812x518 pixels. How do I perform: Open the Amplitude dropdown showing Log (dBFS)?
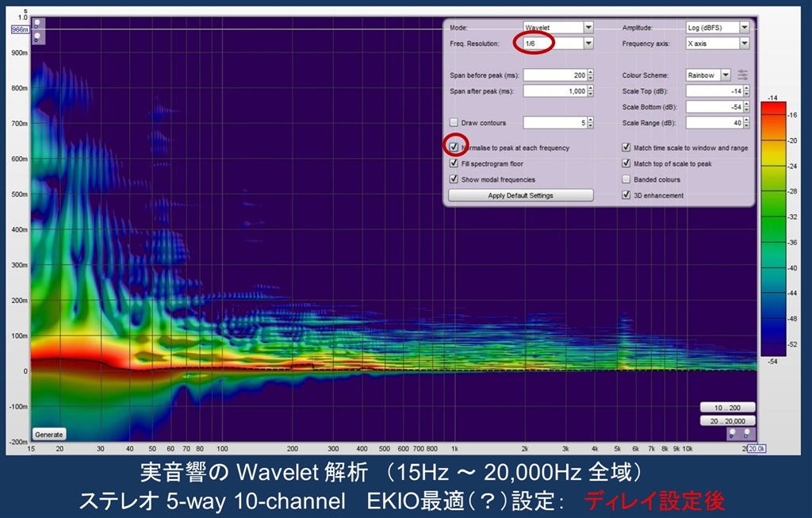tap(718, 28)
